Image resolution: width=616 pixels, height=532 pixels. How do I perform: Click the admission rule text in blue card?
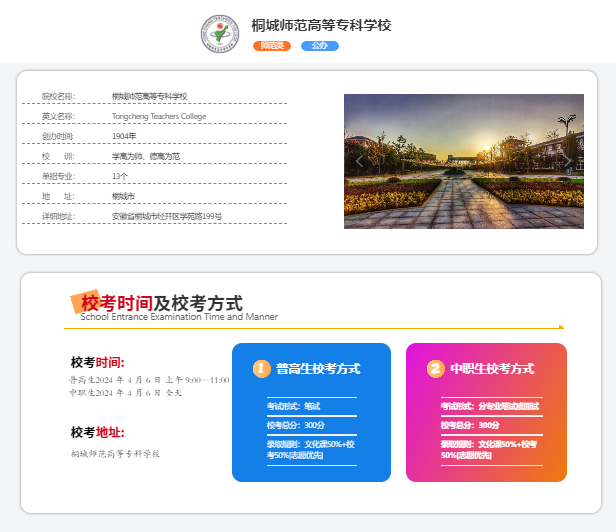[311, 450]
